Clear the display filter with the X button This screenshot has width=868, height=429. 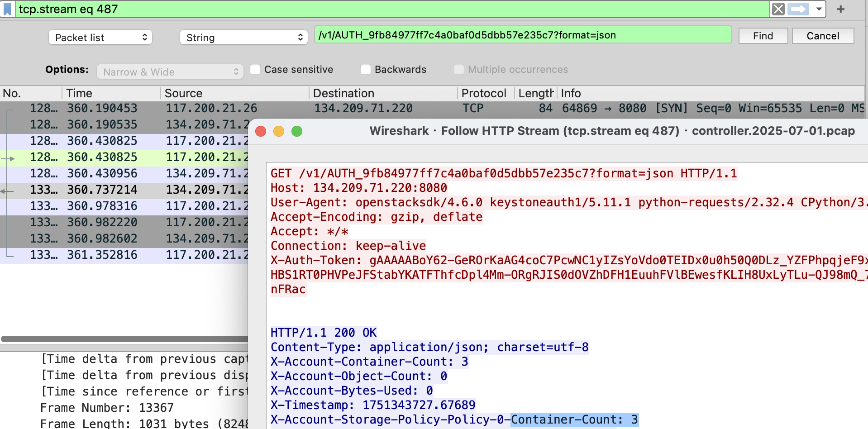point(778,9)
